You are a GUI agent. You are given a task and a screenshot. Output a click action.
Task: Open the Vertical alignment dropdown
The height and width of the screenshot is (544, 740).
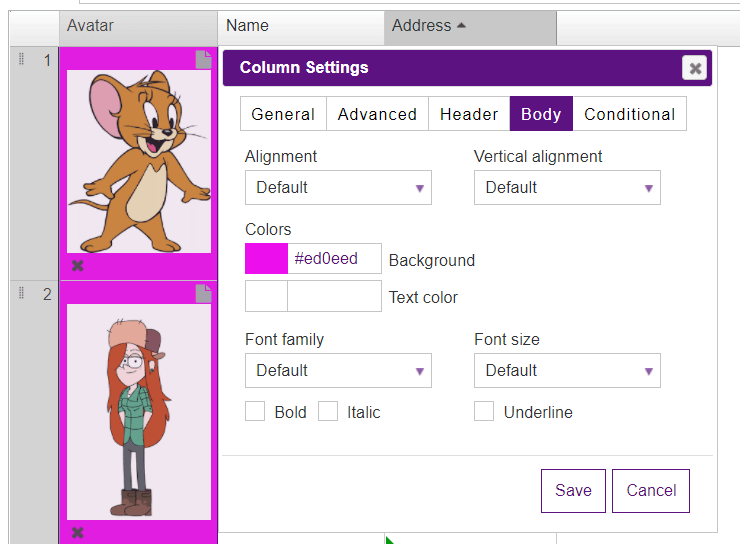click(567, 188)
